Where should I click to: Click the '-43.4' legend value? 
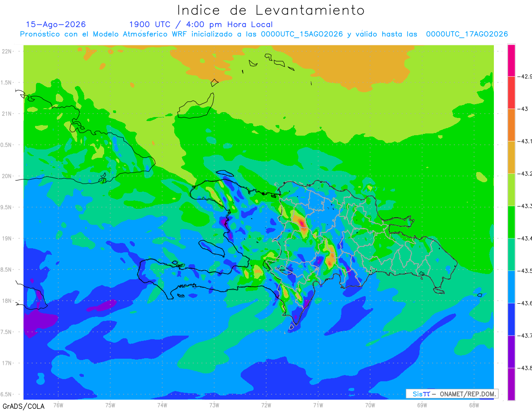tap(525, 238)
